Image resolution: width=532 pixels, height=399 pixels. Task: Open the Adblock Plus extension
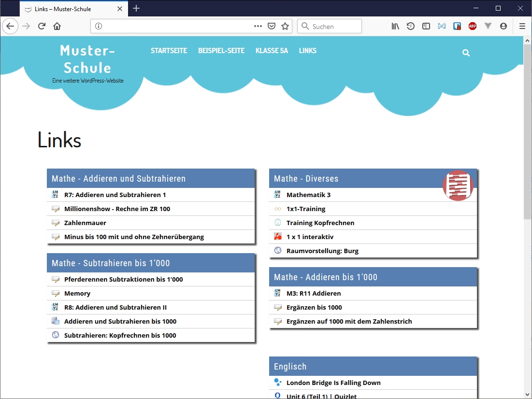click(x=472, y=26)
